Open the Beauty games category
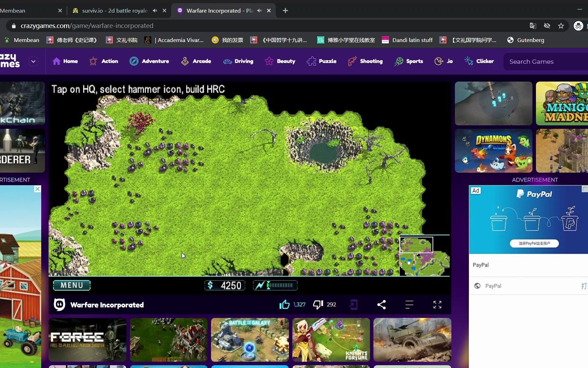 (x=280, y=61)
